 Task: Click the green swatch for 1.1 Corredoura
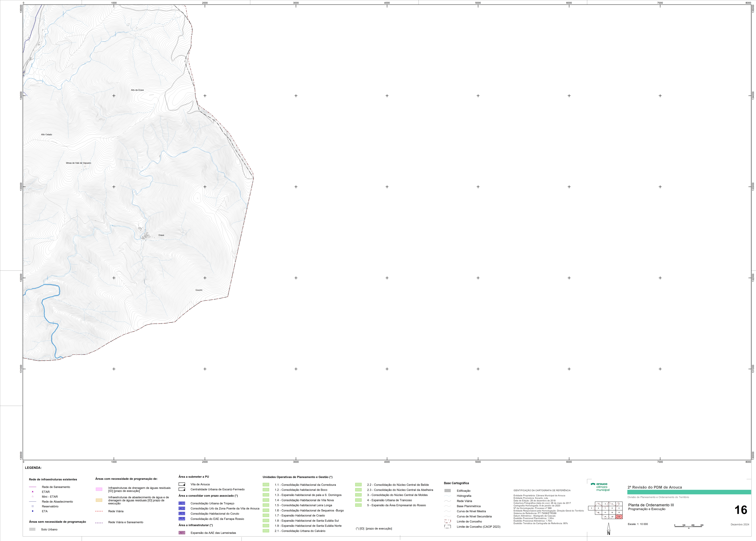266,485
